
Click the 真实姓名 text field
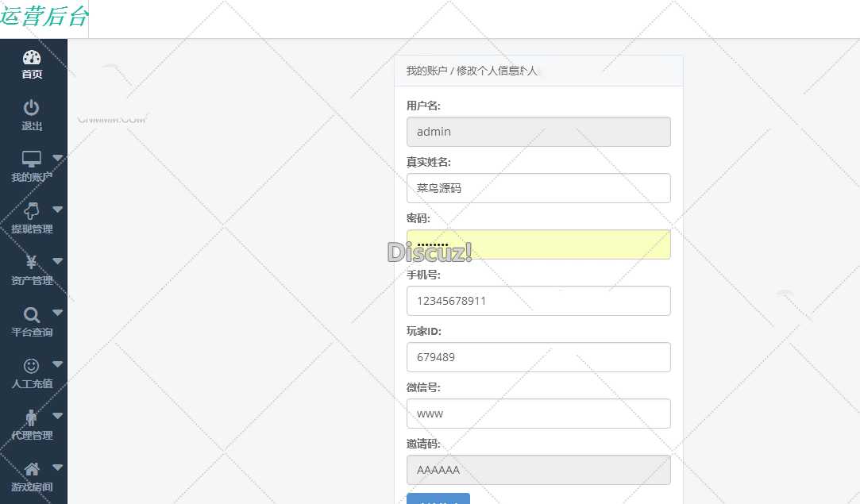[x=538, y=188]
